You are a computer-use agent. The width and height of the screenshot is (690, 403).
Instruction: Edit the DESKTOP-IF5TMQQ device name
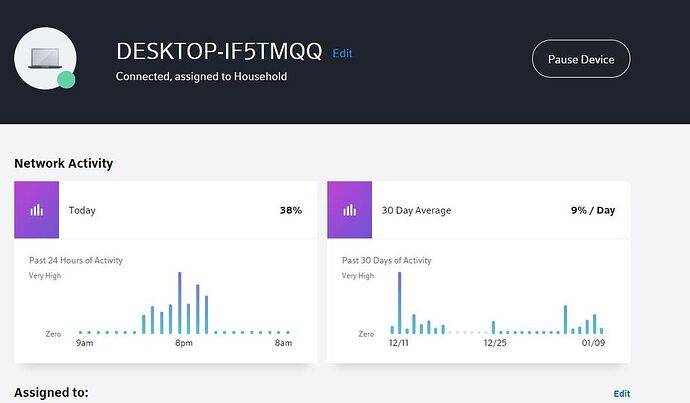click(x=342, y=53)
